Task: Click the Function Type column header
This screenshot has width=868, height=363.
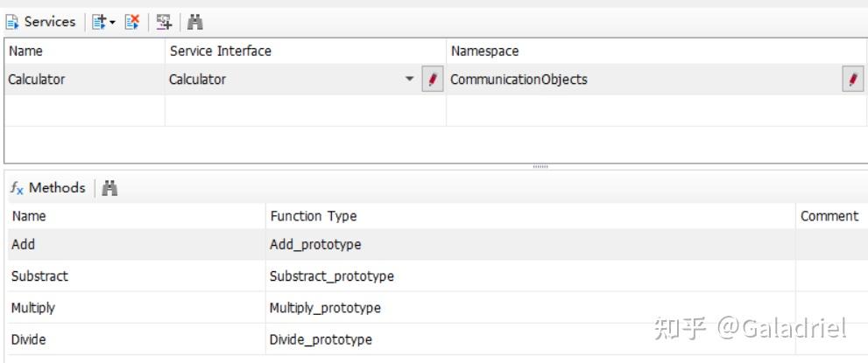Action: point(313,216)
